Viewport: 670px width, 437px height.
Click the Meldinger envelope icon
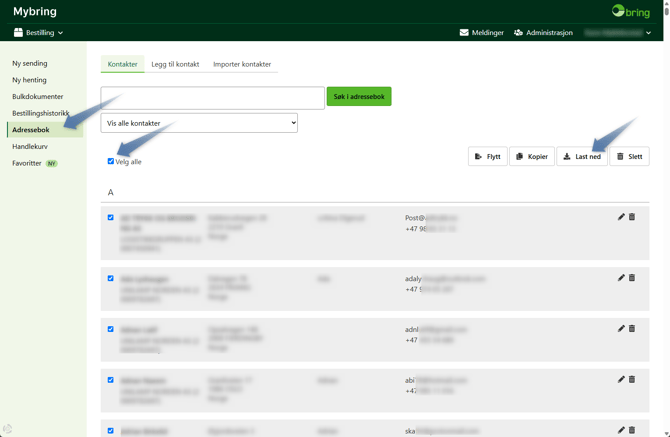464,32
